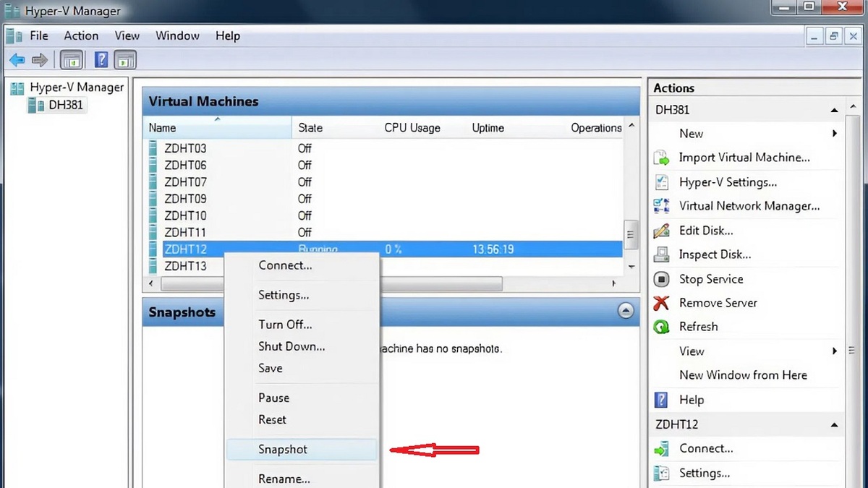Choose Reset from the context menu
This screenshot has height=488, width=868.
302,419
